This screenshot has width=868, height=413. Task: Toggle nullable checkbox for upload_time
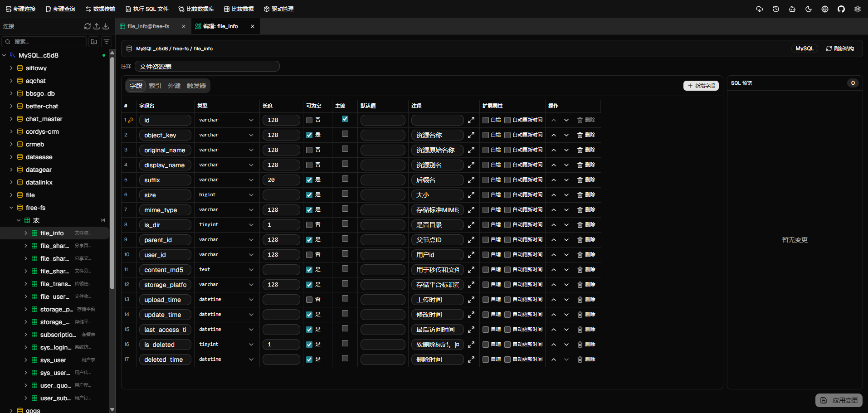point(309,300)
